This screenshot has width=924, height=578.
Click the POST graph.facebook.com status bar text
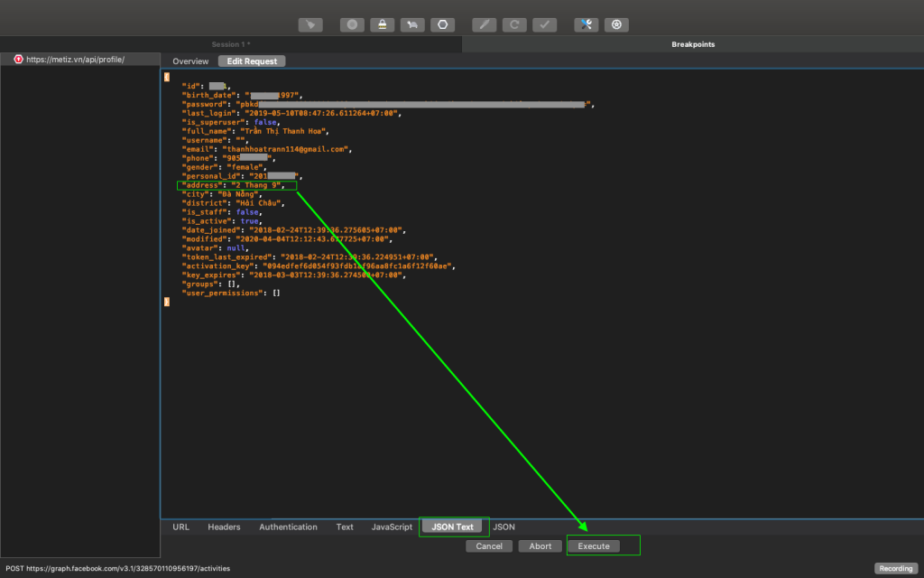tap(118, 569)
